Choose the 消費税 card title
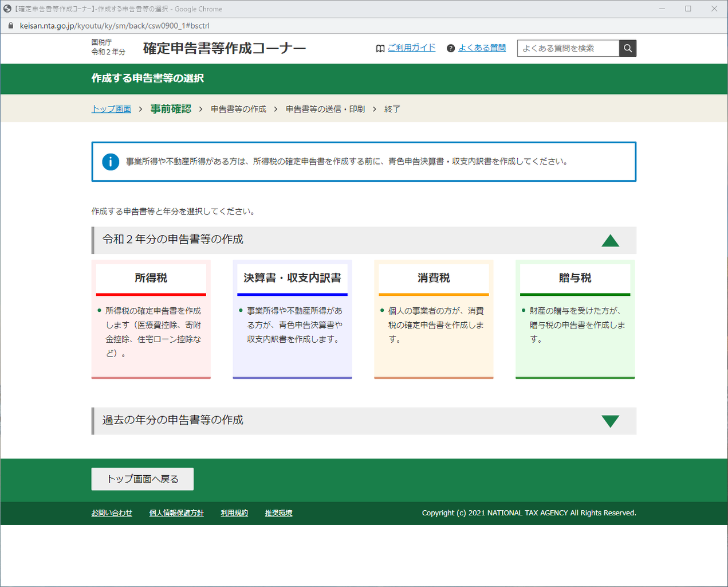The image size is (728, 587). [434, 278]
